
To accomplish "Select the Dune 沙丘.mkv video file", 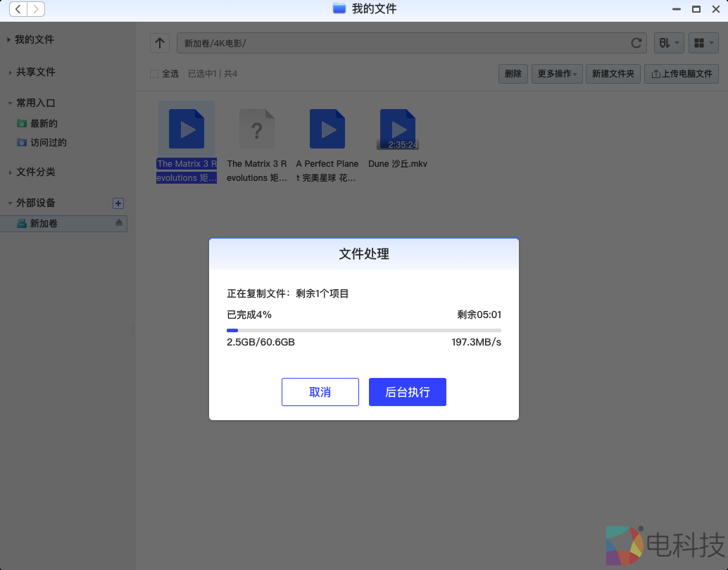I will tap(397, 129).
